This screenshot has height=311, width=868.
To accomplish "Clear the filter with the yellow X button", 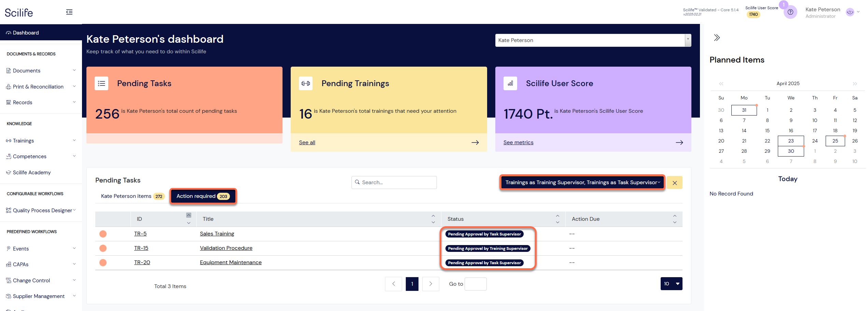I will click(674, 183).
